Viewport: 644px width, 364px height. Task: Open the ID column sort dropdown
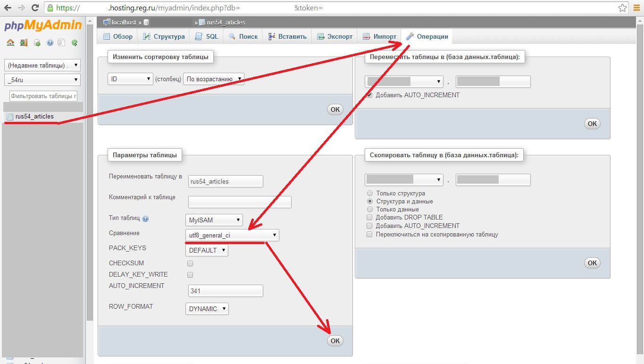click(x=130, y=79)
